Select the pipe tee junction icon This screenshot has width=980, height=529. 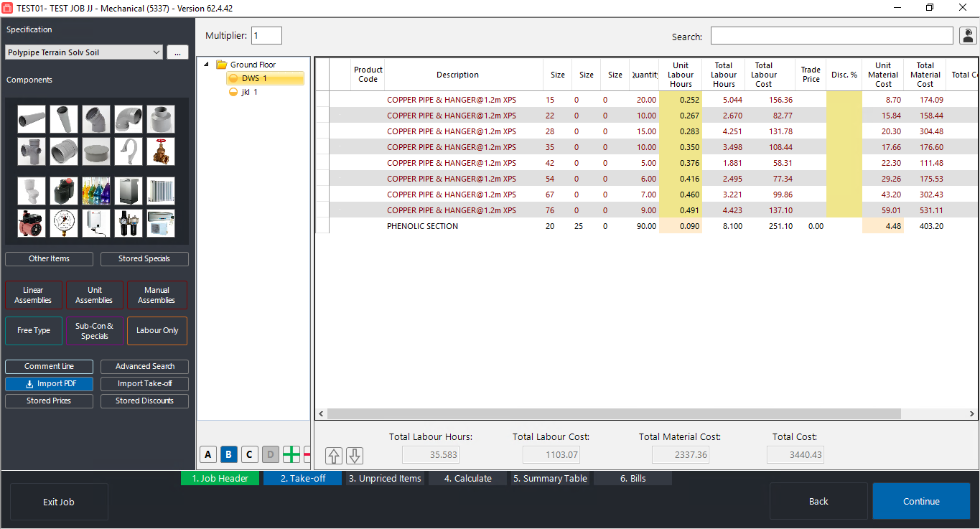coord(32,151)
